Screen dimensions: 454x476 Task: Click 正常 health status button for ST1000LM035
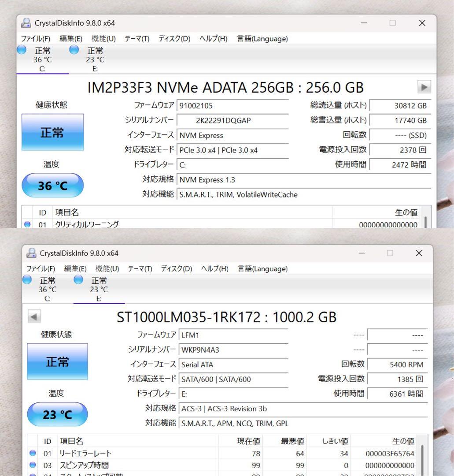click(57, 361)
